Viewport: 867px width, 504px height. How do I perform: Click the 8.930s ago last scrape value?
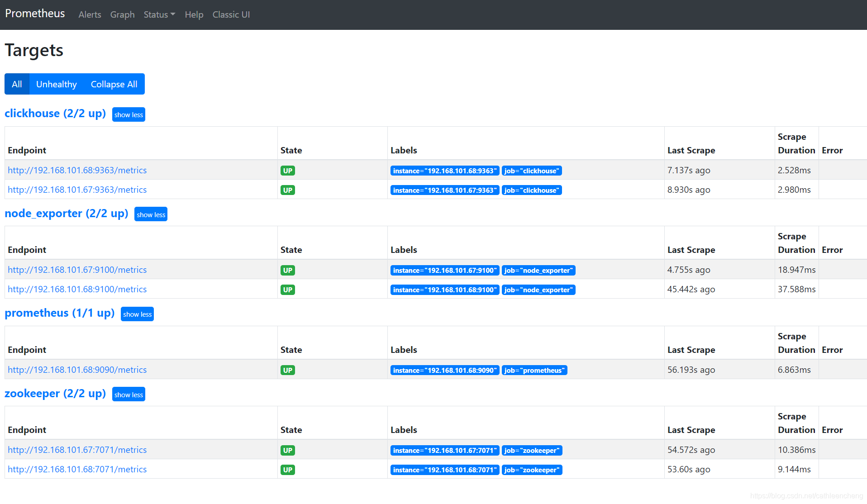click(689, 190)
